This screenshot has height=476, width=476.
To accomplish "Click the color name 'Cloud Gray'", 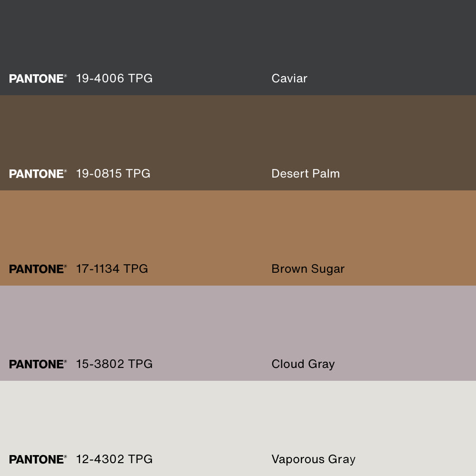I will click(x=303, y=365).
